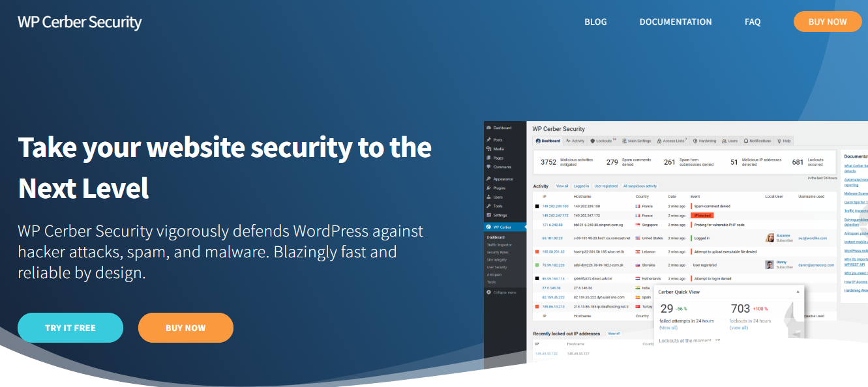The height and width of the screenshot is (387, 868).
Task: Collapse the WordPress admin menu
Action: coord(501,292)
